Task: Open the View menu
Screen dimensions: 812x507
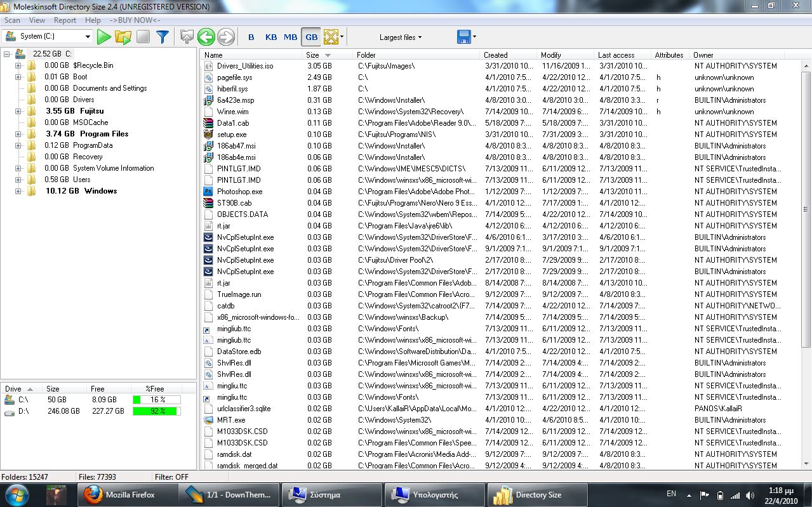Action: point(37,20)
